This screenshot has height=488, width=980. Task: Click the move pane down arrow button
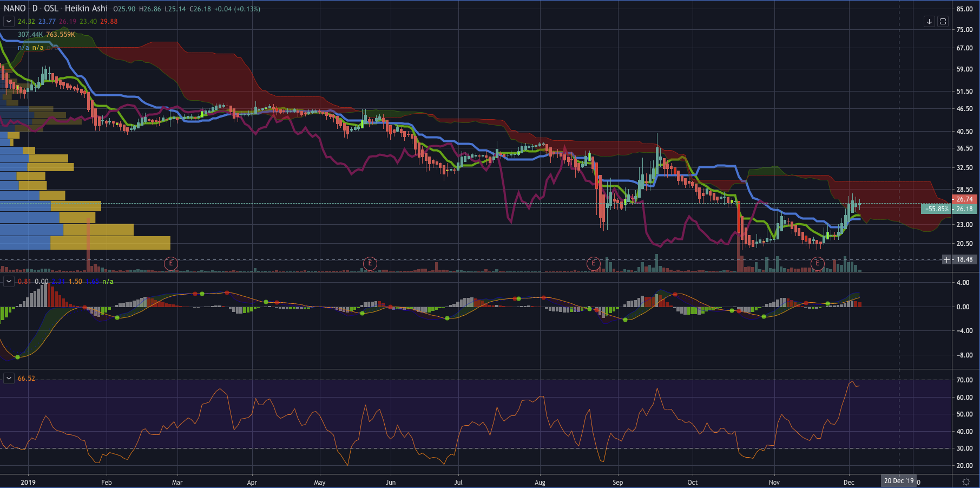click(x=929, y=22)
